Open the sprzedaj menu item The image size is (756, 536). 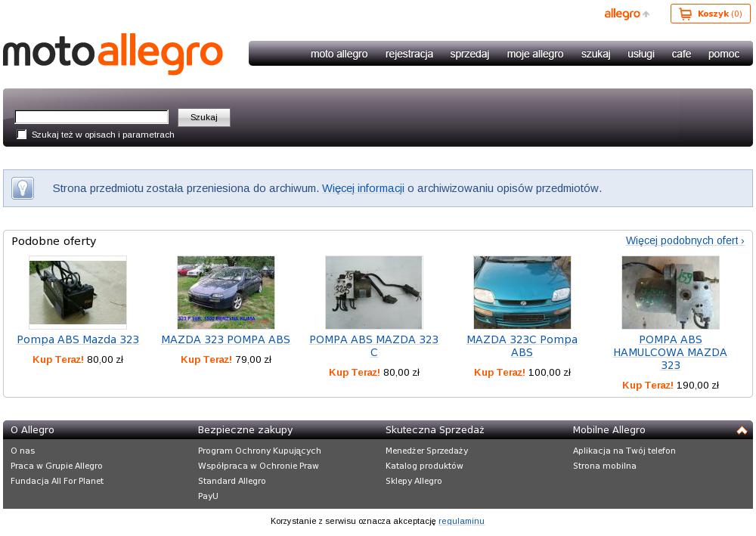469,54
